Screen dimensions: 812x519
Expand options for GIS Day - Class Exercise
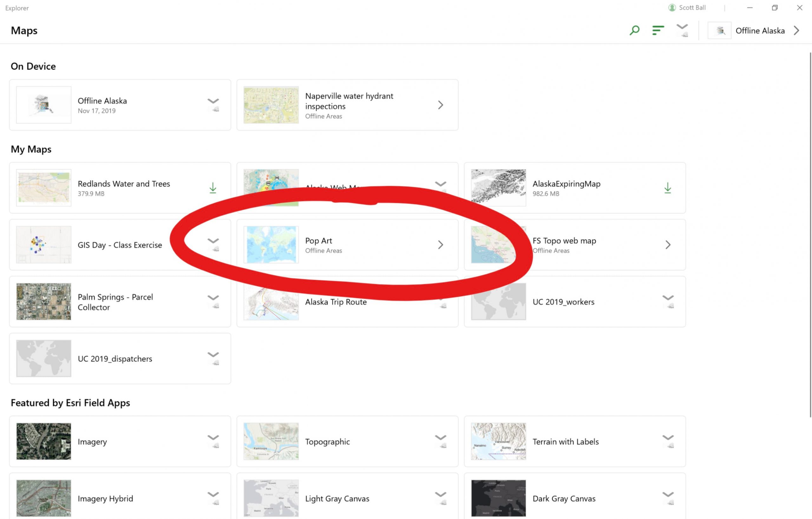[213, 241]
